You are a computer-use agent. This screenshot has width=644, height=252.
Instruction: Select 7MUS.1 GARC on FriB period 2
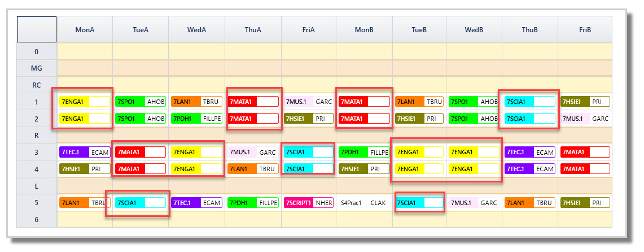(585, 119)
